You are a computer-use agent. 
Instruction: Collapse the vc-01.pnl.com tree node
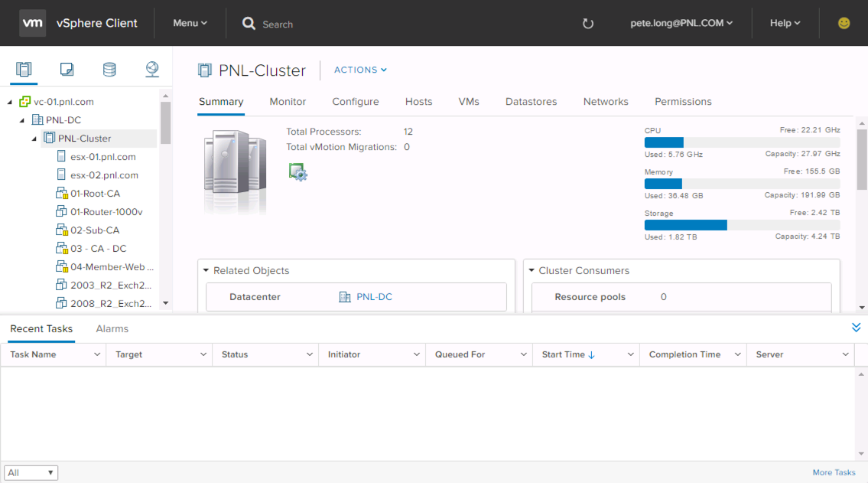[x=9, y=102]
